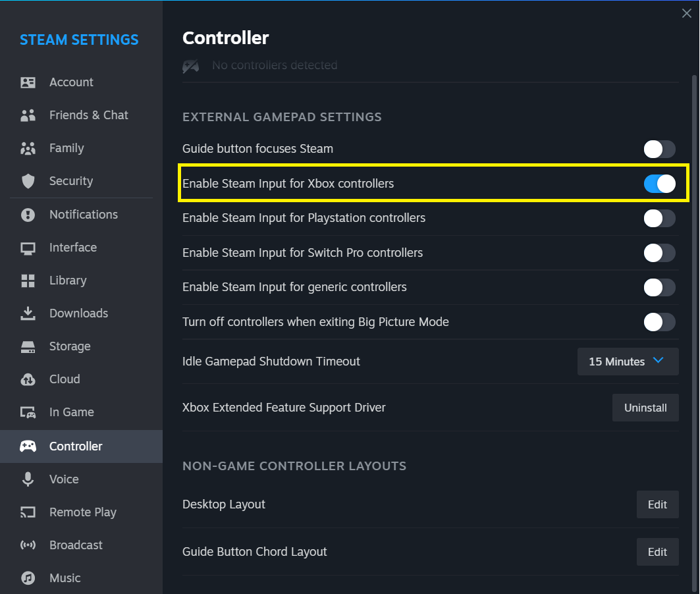The width and height of the screenshot is (700, 594).
Task: Enable Steam Input for Switch Pro controllers
Action: [x=659, y=253]
